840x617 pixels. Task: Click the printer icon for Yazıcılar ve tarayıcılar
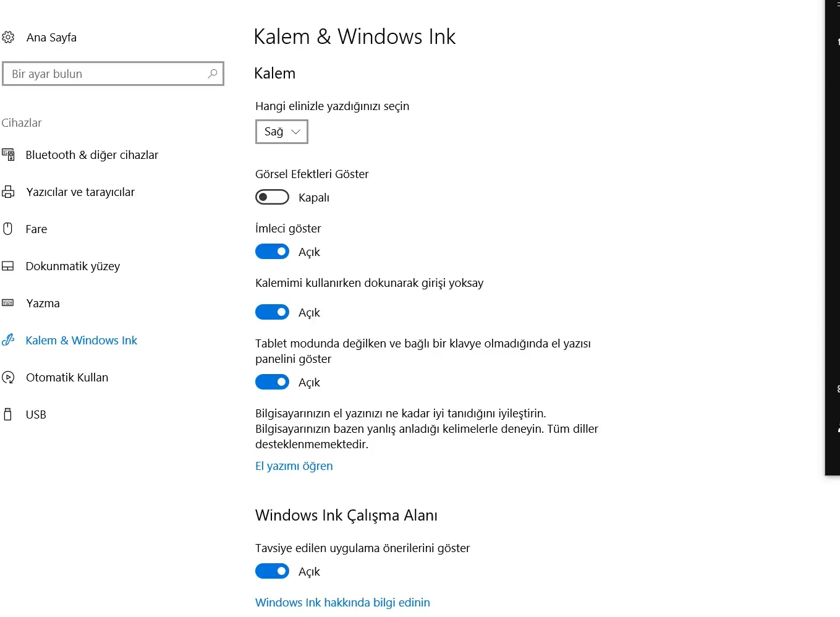click(x=8, y=192)
